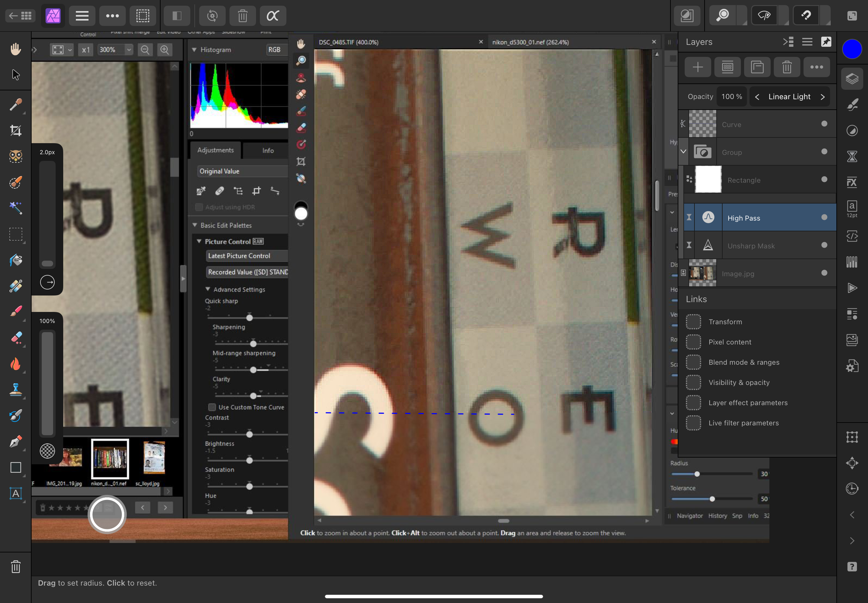This screenshot has width=868, height=603.
Task: Select the Color Picker eyedropper tool
Action: tap(15, 104)
